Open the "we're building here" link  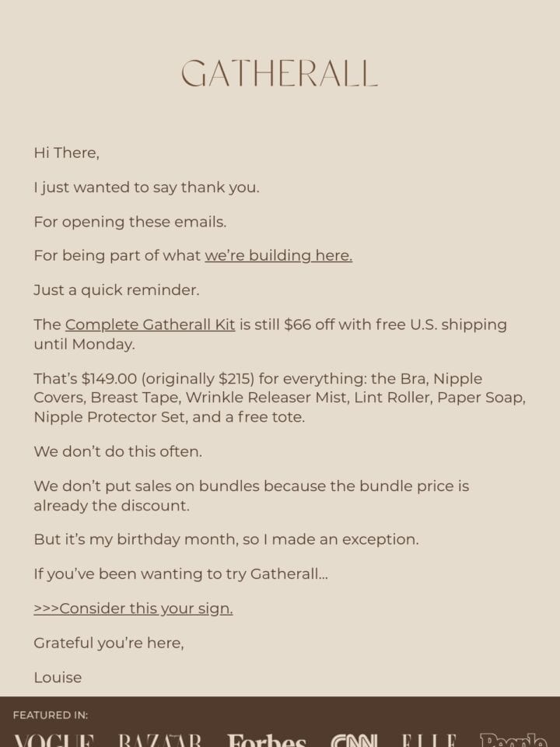278,256
